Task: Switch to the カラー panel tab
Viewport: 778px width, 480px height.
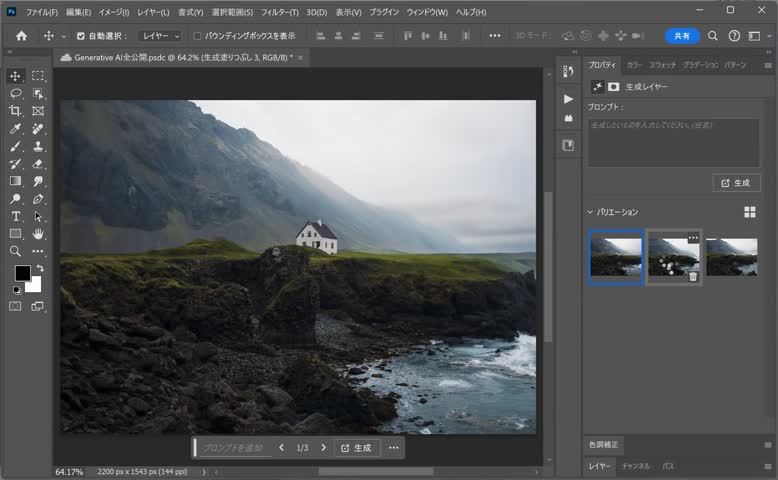Action: [x=634, y=65]
